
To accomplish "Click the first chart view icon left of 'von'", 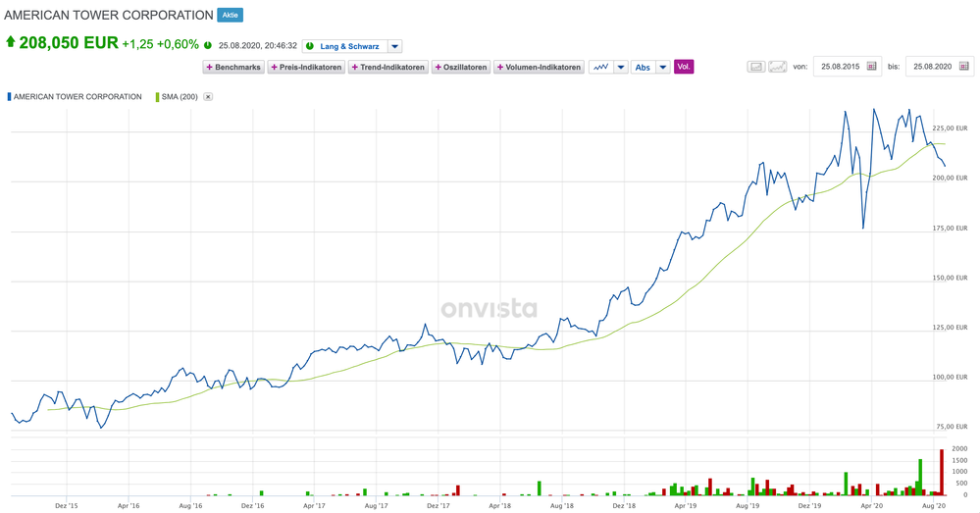I will (756, 67).
